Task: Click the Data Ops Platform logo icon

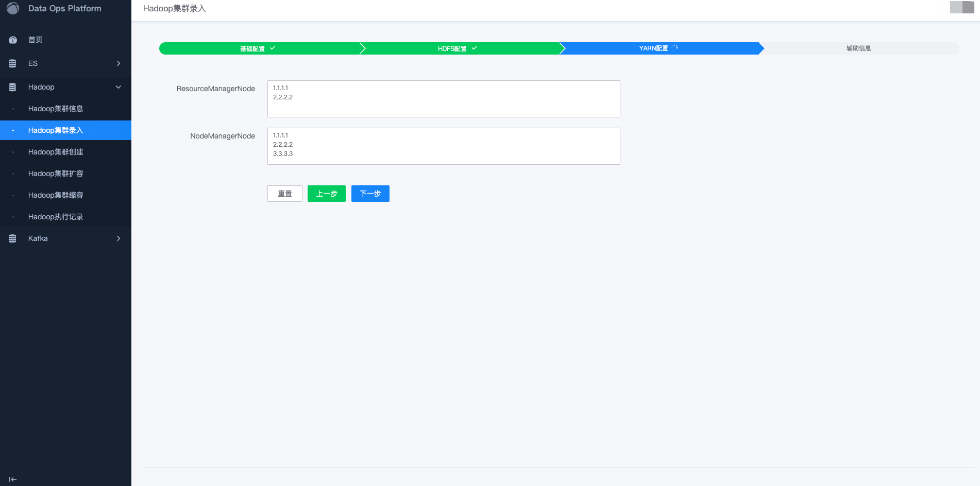Action: [13, 8]
